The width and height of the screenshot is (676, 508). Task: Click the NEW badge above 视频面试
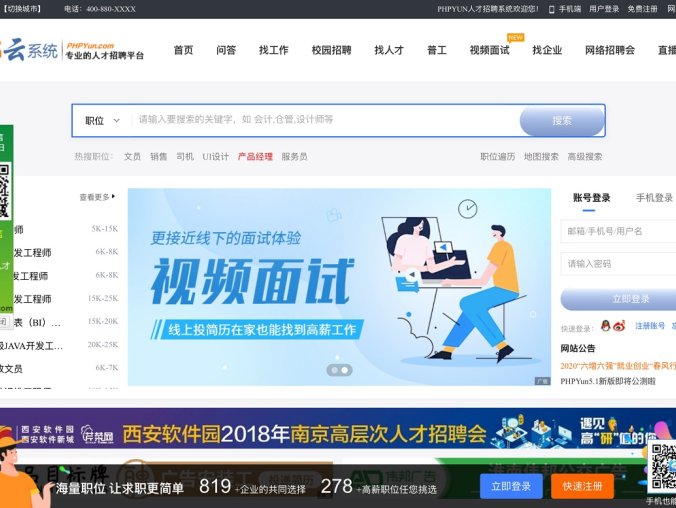pos(515,38)
